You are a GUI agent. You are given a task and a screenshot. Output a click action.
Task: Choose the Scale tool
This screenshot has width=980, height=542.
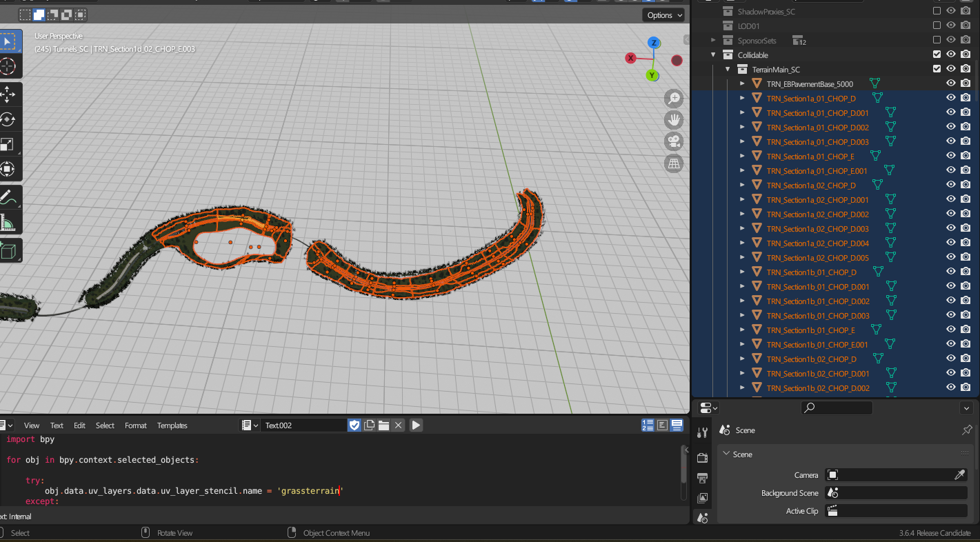click(8, 144)
